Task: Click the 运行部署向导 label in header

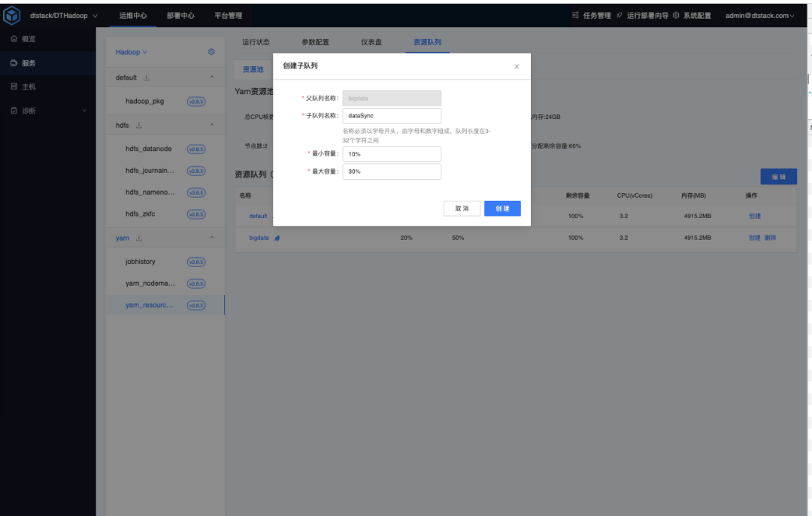Action: (x=647, y=16)
